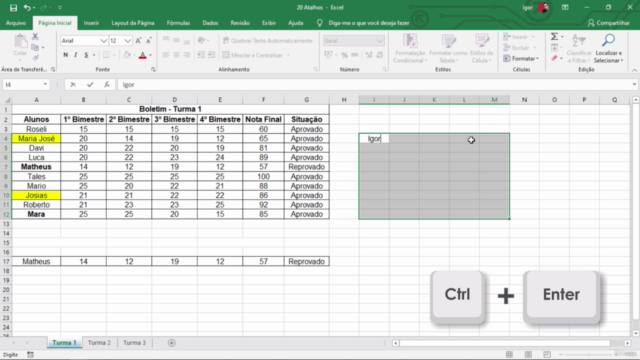Image resolution: width=640 pixels, height=360 pixels.
Task: Open the font color dropdown arrow
Action: [150, 55]
